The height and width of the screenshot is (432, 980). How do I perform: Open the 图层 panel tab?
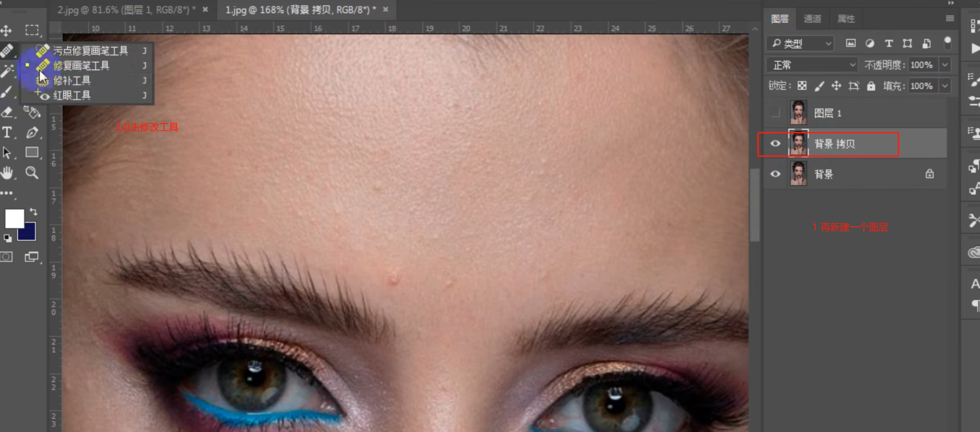click(x=780, y=18)
